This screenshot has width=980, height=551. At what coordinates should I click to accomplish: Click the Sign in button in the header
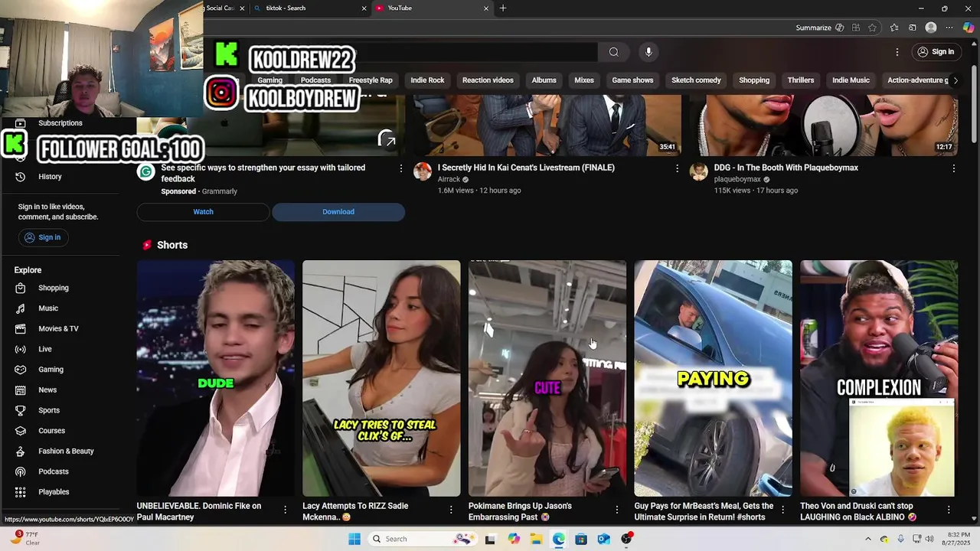[x=936, y=52]
